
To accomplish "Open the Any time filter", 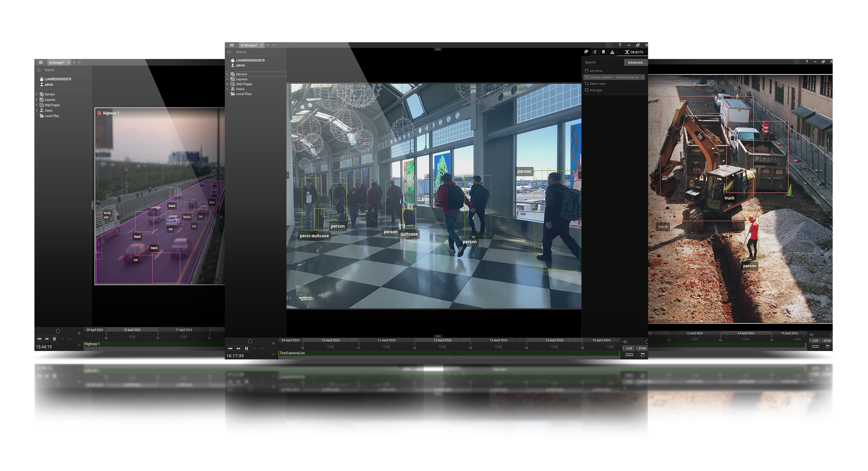I will (593, 71).
